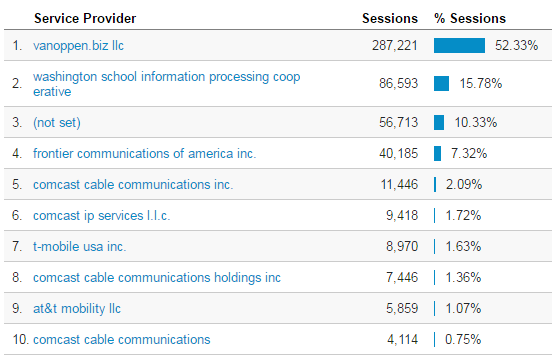Open the vanoppen.biz llc provider link
Screen dimensions: 552x360
coord(78,46)
